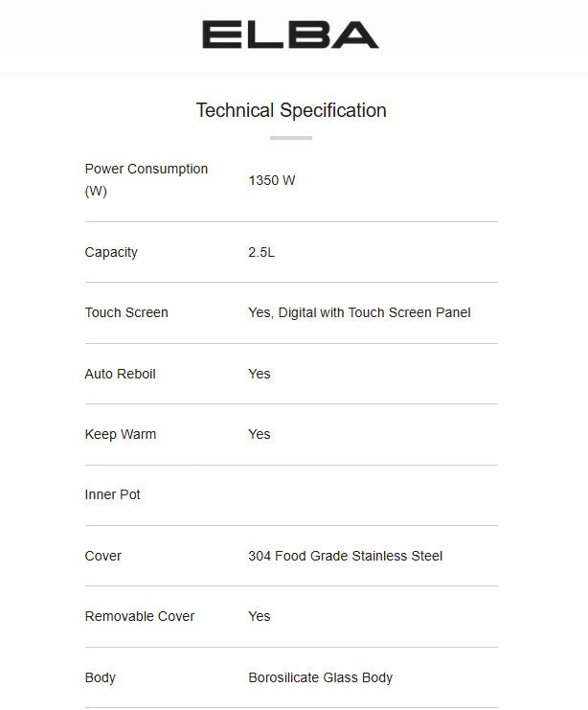Click the ELBA brand logo
The image size is (588, 710).
click(x=290, y=35)
